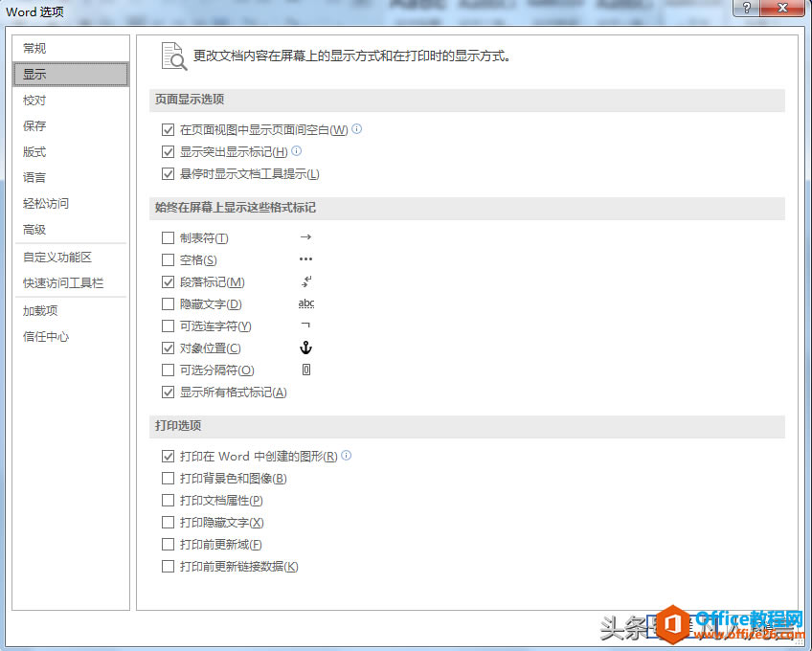The height and width of the screenshot is (651, 812).
Task: Click the 打印选项 section heading
Action: tap(178, 426)
